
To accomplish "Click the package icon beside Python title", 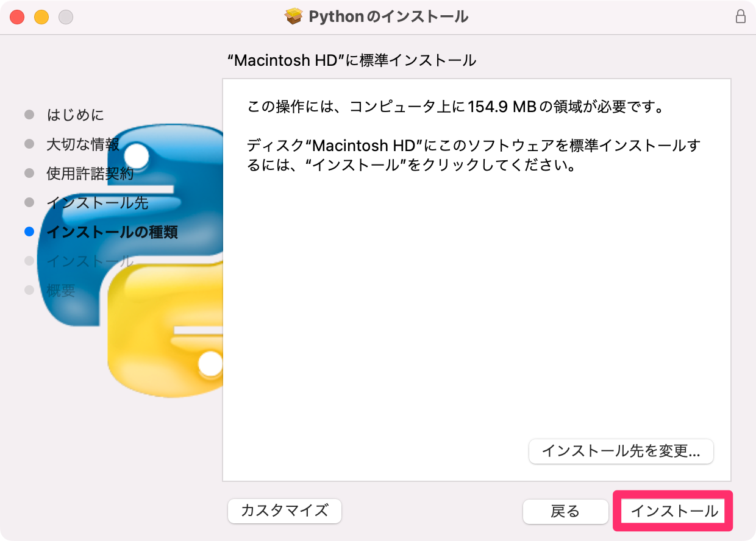I will [x=294, y=16].
